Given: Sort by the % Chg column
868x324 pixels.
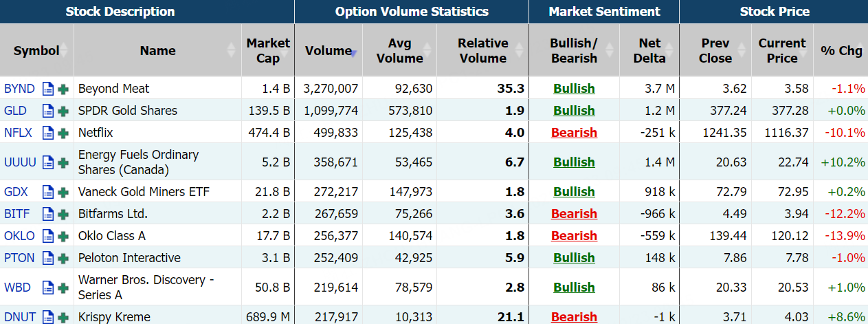Looking at the screenshot, I should 841,50.
